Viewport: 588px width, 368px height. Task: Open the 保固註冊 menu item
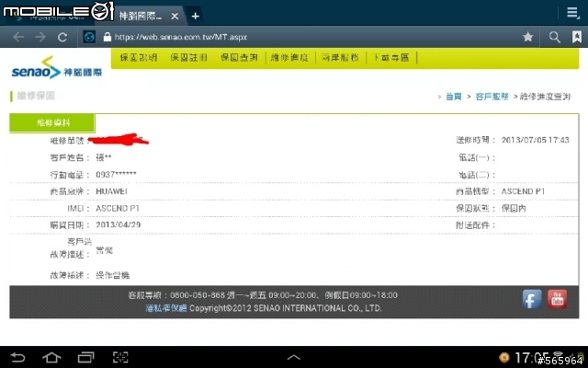[188, 57]
